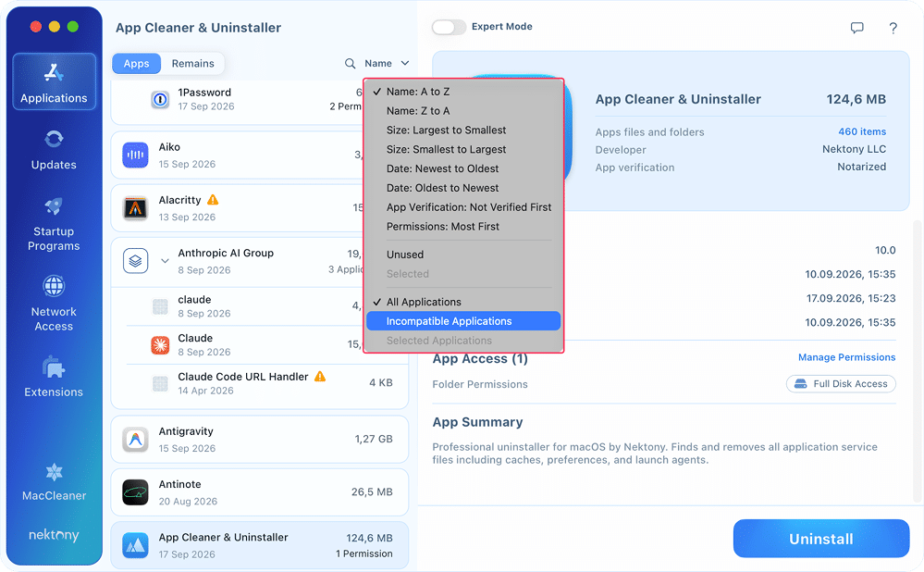Click the Claude Code URL Handler warning icon
The width and height of the screenshot is (924, 572).
coord(320,376)
